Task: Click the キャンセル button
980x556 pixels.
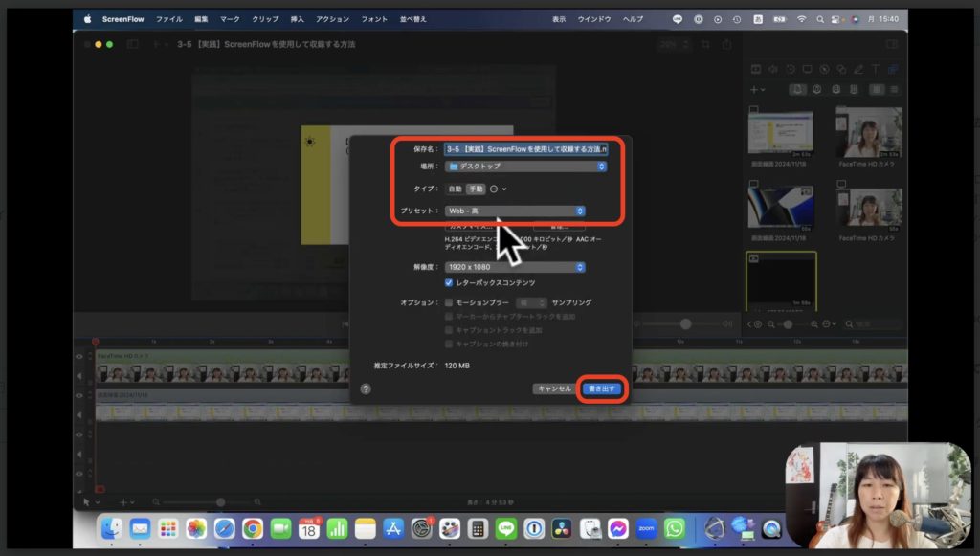Action: (555, 389)
